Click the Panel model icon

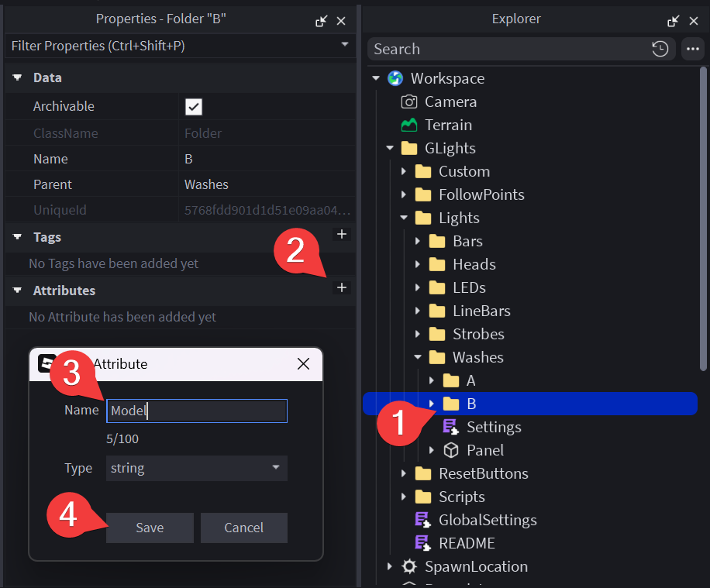(x=450, y=450)
